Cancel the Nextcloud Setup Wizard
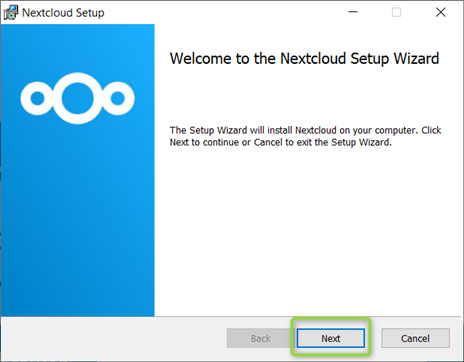The width and height of the screenshot is (464, 362). [x=415, y=338]
